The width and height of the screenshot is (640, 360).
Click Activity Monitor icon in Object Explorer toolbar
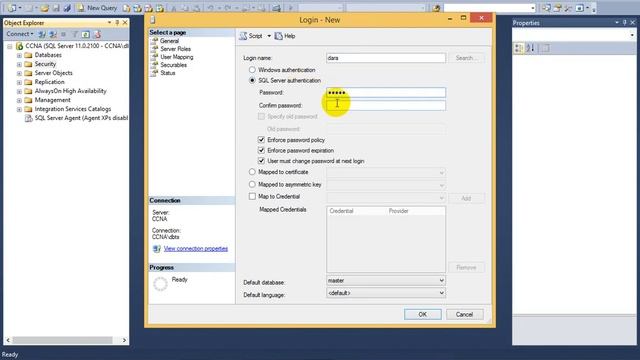(97, 34)
